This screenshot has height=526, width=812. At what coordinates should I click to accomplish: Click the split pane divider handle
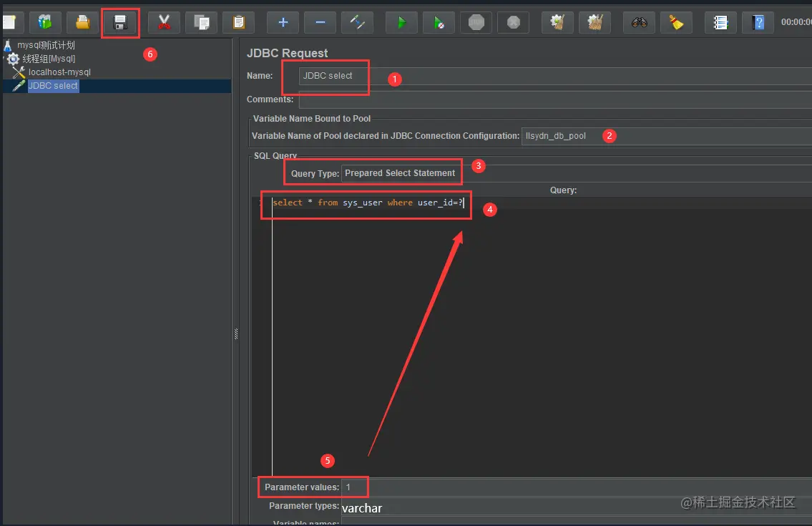click(235, 333)
